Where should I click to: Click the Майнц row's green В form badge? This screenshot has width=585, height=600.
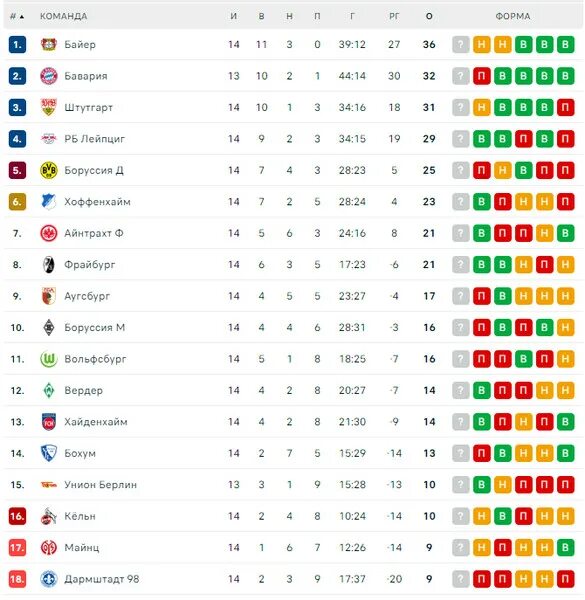coord(565,548)
